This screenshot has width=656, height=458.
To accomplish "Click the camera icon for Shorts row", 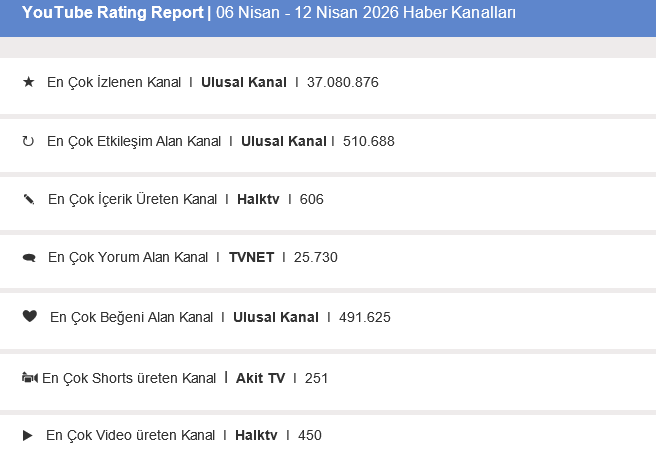I will (28, 378).
